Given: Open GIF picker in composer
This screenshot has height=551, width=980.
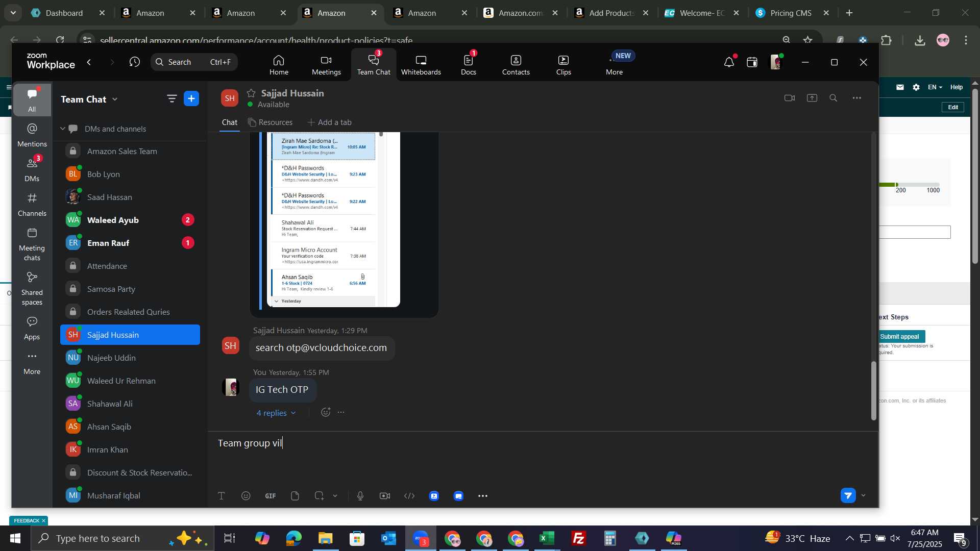Looking at the screenshot, I should tap(271, 496).
